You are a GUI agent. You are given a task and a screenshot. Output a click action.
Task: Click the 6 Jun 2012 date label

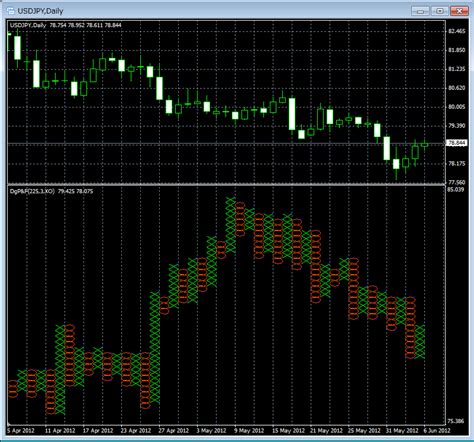click(437, 431)
